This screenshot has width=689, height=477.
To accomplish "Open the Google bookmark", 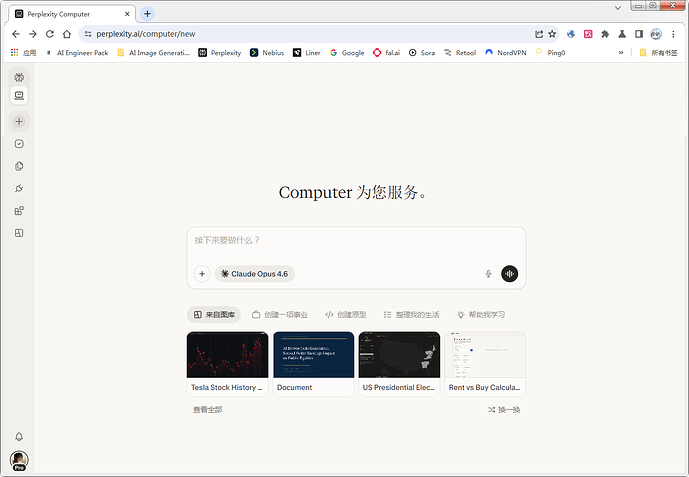I will (347, 53).
